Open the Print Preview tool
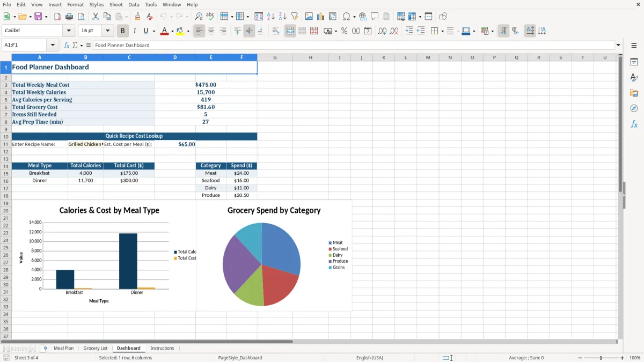The width and height of the screenshot is (644, 362). pyautogui.click(x=81, y=17)
